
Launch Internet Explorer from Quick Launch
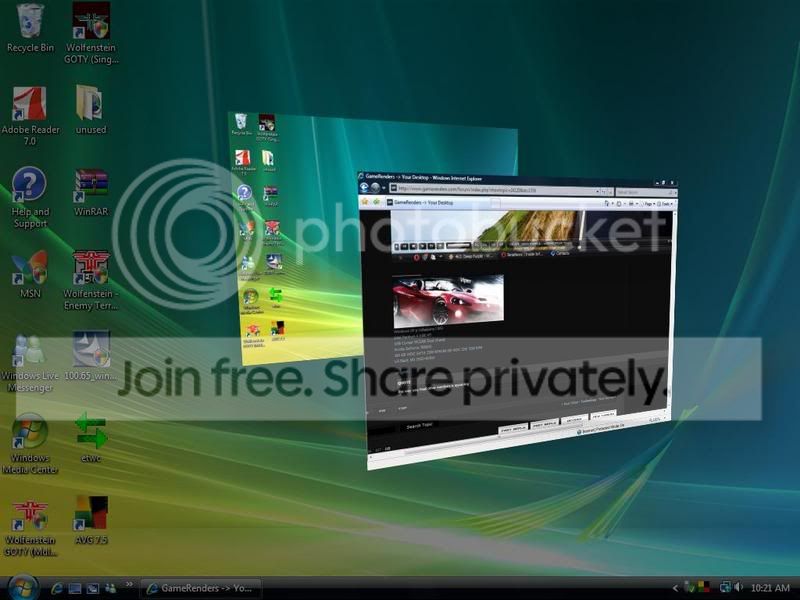(x=57, y=588)
